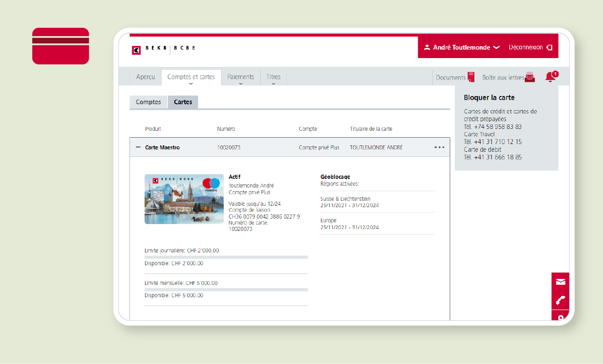Expand Comptes et cartes menu
The height and width of the screenshot is (364, 603).
(x=191, y=77)
